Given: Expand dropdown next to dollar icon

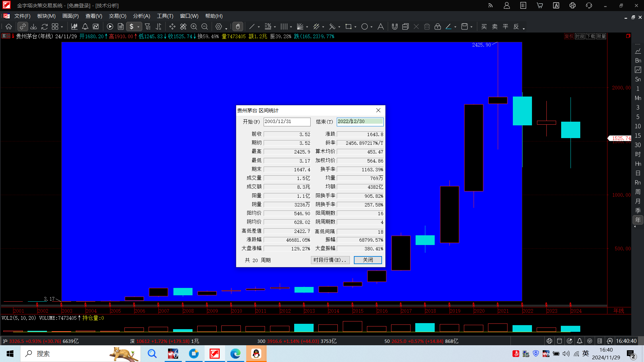Looking at the screenshot, I should tap(138, 27).
